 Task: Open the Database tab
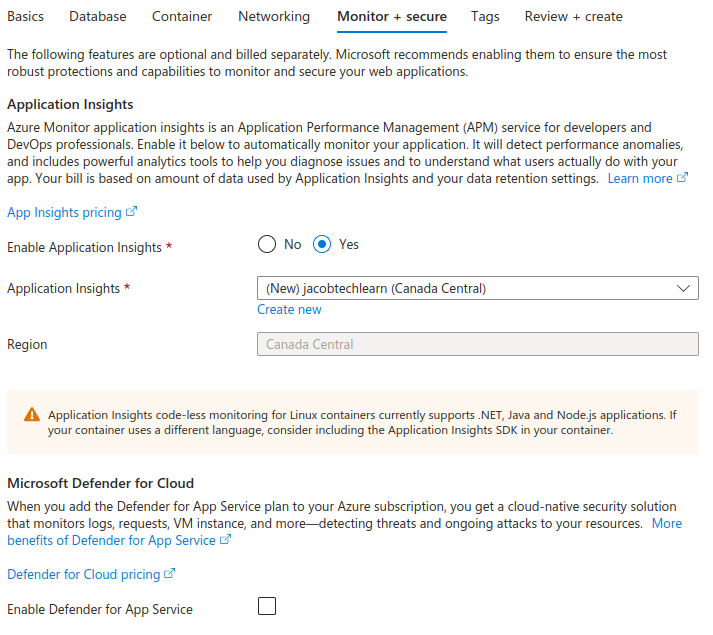(98, 17)
